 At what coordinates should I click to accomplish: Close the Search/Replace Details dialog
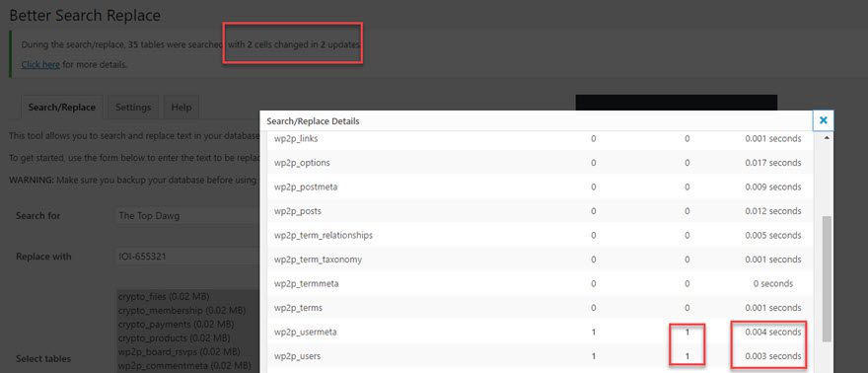tap(824, 120)
